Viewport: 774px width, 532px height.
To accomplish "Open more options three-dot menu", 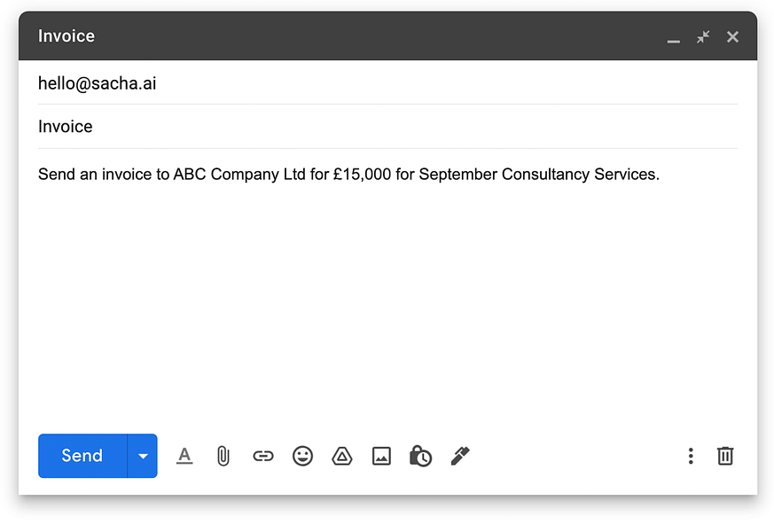I will tap(691, 456).
